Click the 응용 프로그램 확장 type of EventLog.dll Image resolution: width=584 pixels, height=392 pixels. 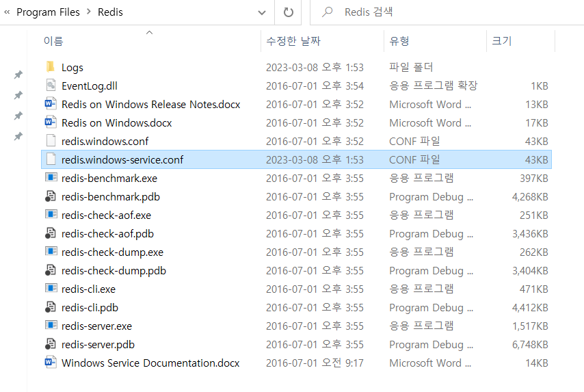433,86
